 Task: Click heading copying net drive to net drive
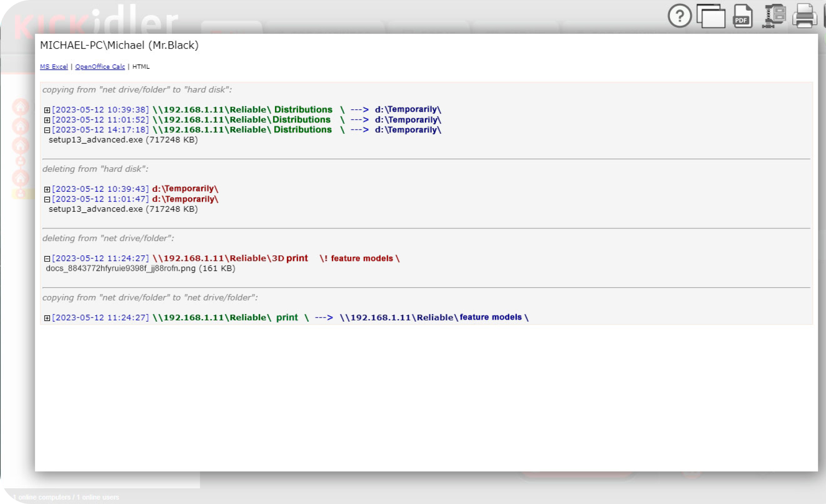[150, 298]
